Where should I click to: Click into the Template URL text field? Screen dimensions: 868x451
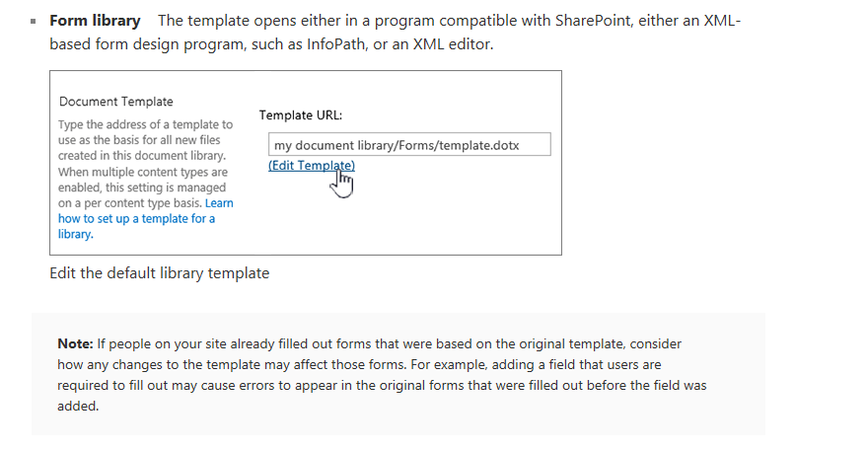(409, 144)
